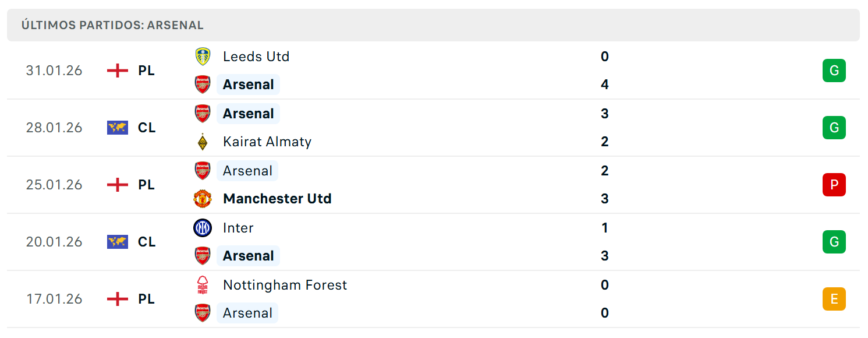Click Arsenal crest in the 31.01.26 match

coord(203,85)
